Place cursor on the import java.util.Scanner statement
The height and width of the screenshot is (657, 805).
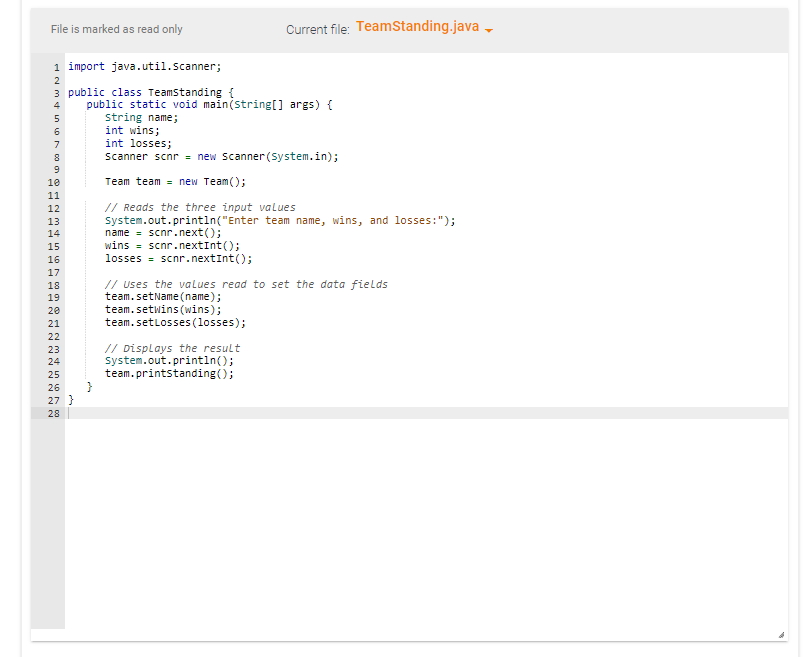tap(145, 66)
